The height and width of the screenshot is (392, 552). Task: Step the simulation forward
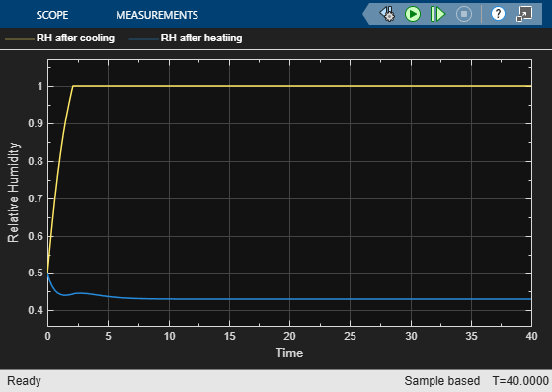point(437,14)
